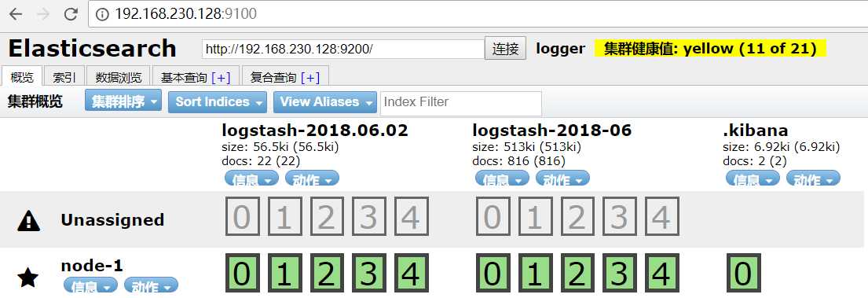Click the docs: 816 (816) text
Image resolution: width=868 pixels, height=298 pixels.
(518, 161)
